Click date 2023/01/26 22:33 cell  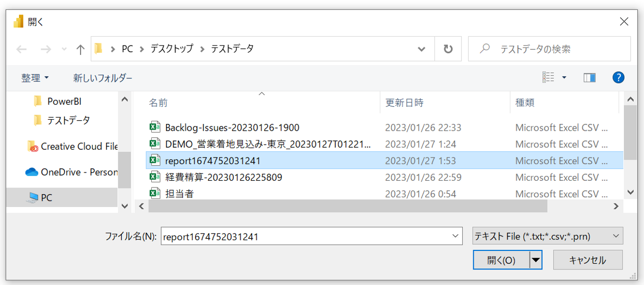point(423,128)
